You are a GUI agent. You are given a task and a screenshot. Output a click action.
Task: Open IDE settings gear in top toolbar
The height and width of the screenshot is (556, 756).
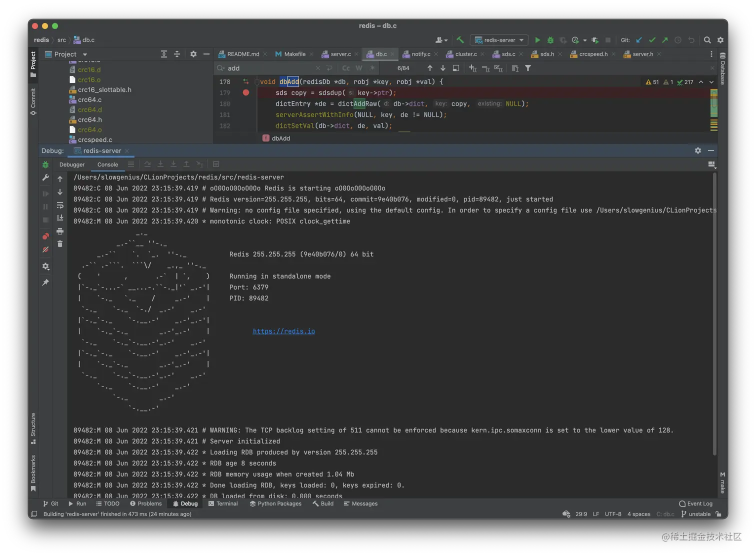point(720,40)
